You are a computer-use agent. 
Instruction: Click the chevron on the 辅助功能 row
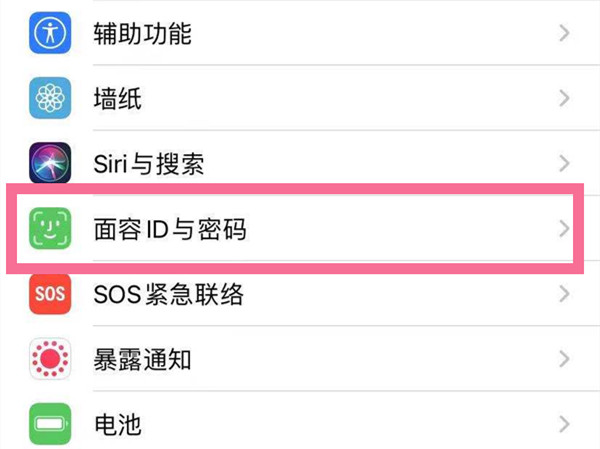[x=565, y=35]
